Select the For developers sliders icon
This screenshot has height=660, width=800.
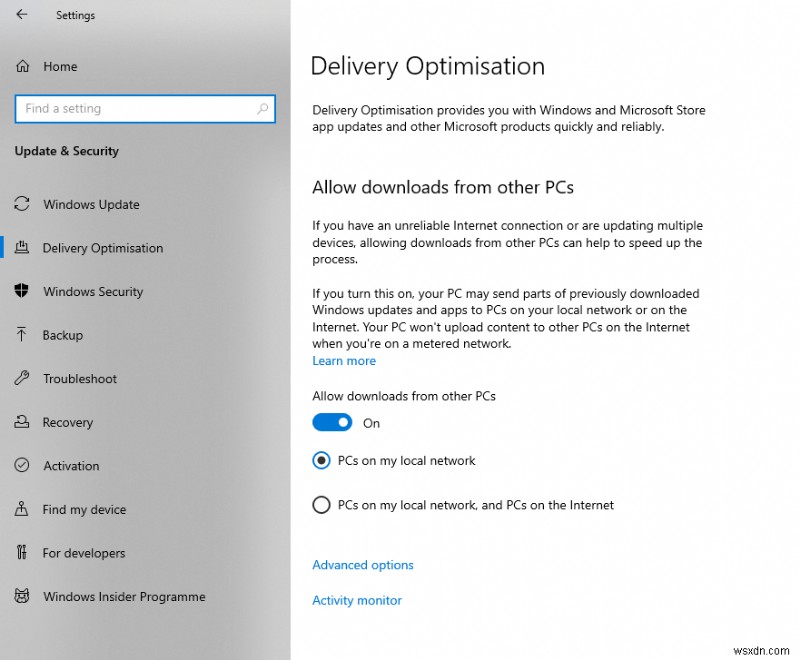pyautogui.click(x=22, y=552)
